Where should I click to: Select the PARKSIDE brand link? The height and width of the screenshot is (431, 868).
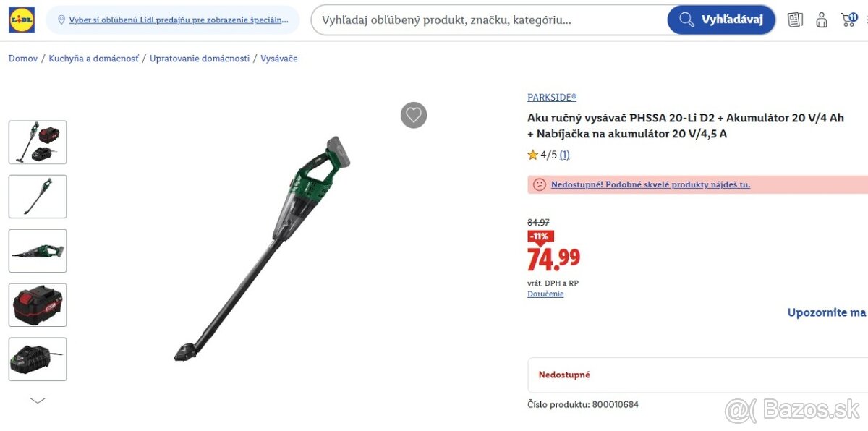click(551, 97)
